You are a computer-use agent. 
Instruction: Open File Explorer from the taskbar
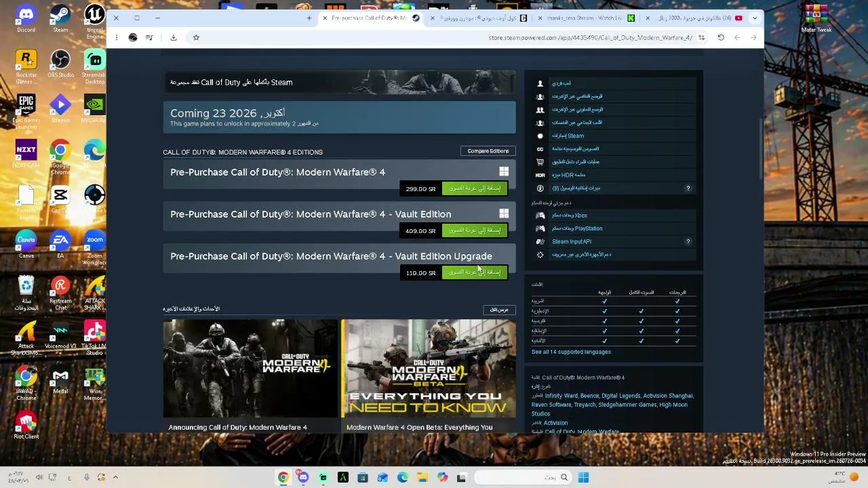point(422,477)
